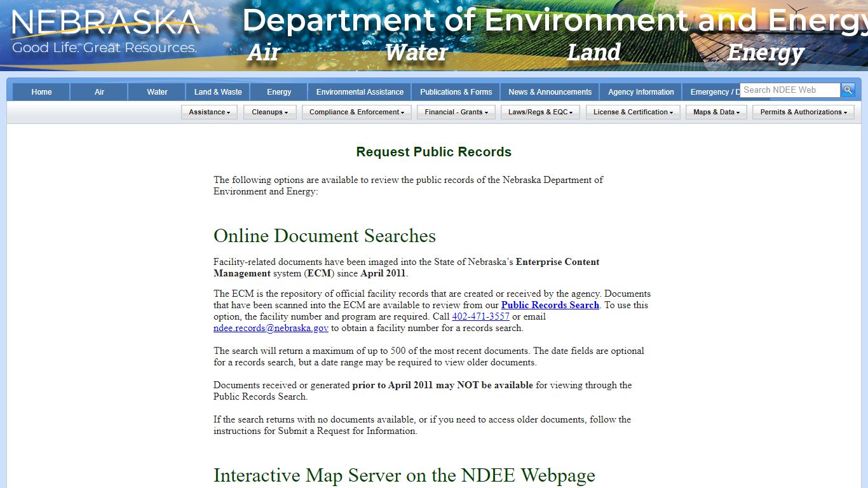Click the 402-471-3557 phone link
Viewport: 868px width, 488px height.
480,316
